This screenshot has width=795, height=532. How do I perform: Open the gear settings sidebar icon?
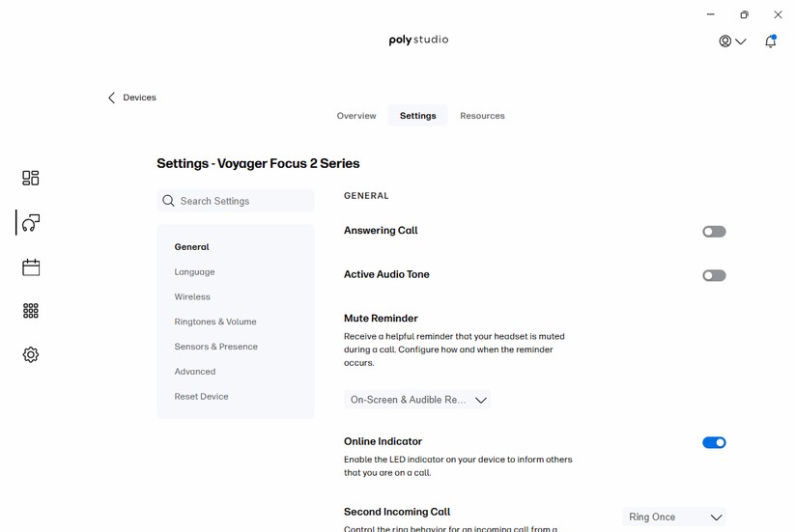pos(30,354)
